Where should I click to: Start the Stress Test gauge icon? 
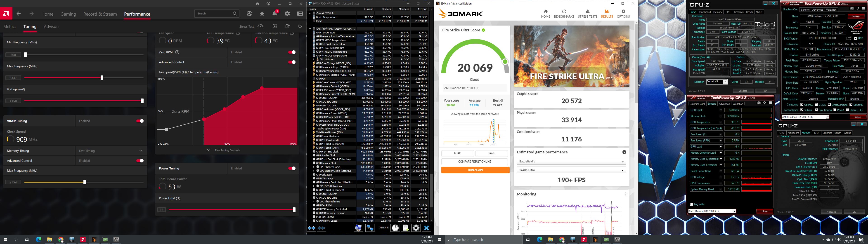coord(260,26)
